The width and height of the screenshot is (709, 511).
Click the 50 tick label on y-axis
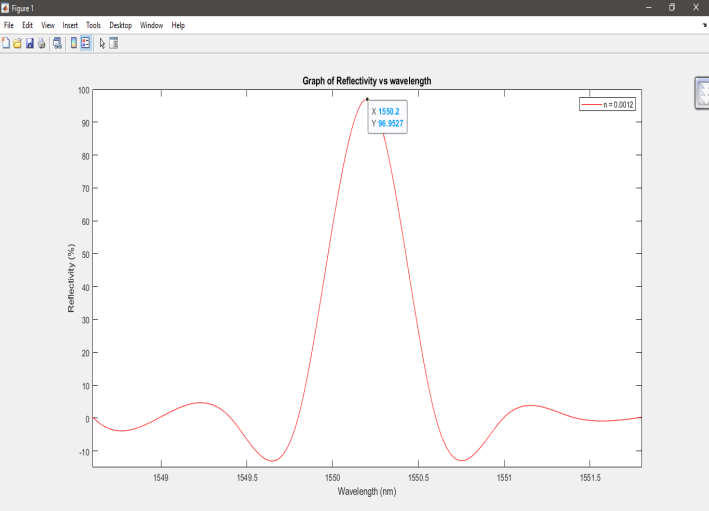tap(85, 254)
